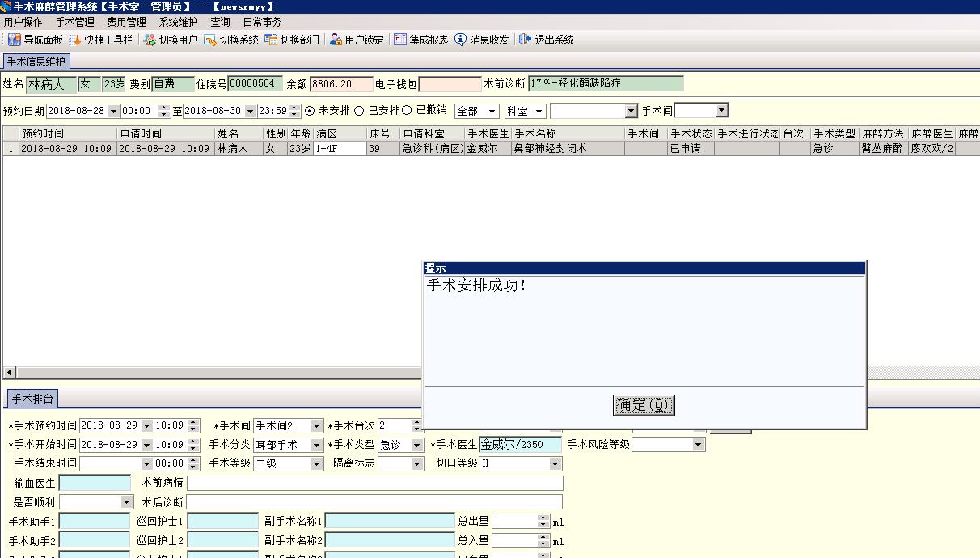This screenshot has height=558, width=980.
Task: Open the end date 2018-08-30 dropdown
Action: click(x=251, y=111)
